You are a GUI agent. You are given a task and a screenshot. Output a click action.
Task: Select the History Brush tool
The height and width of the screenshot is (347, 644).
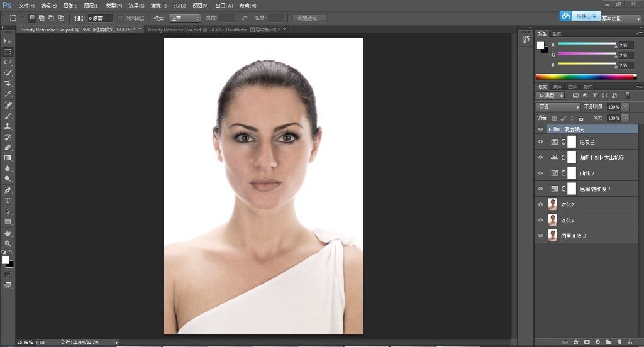coord(8,137)
